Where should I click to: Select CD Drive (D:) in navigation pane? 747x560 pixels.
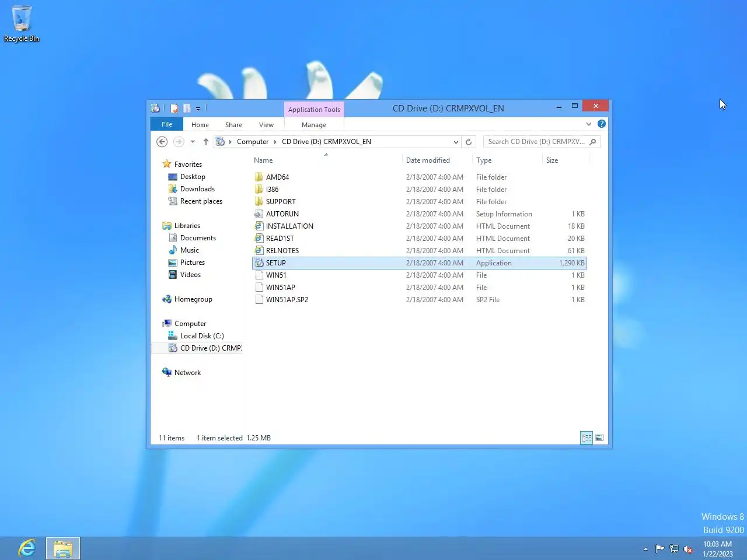[211, 348]
